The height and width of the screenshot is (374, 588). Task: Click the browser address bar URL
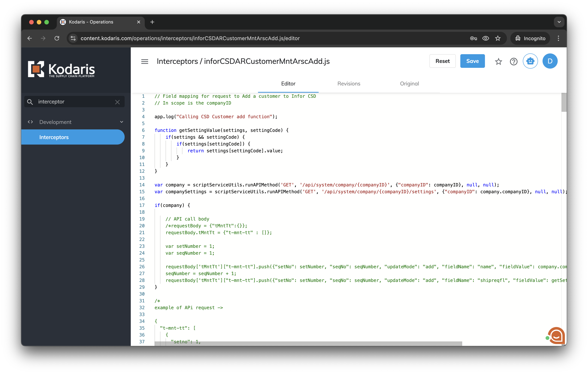click(190, 38)
